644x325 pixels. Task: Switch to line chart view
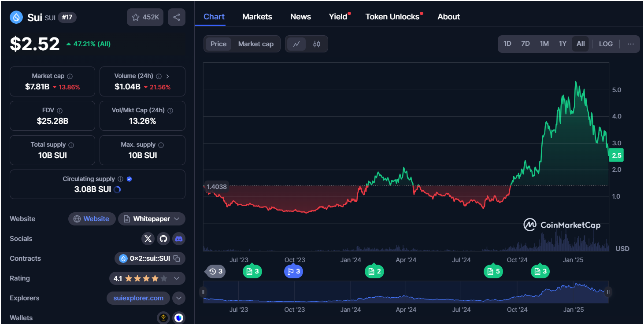[296, 44]
